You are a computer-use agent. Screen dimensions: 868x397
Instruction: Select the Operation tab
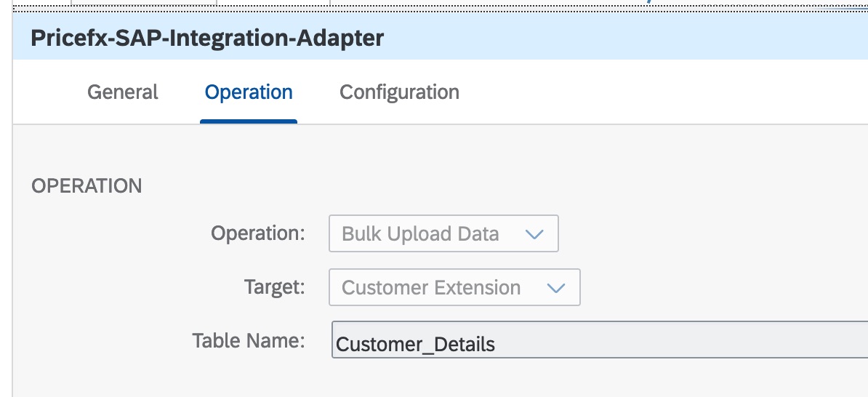coord(249,92)
